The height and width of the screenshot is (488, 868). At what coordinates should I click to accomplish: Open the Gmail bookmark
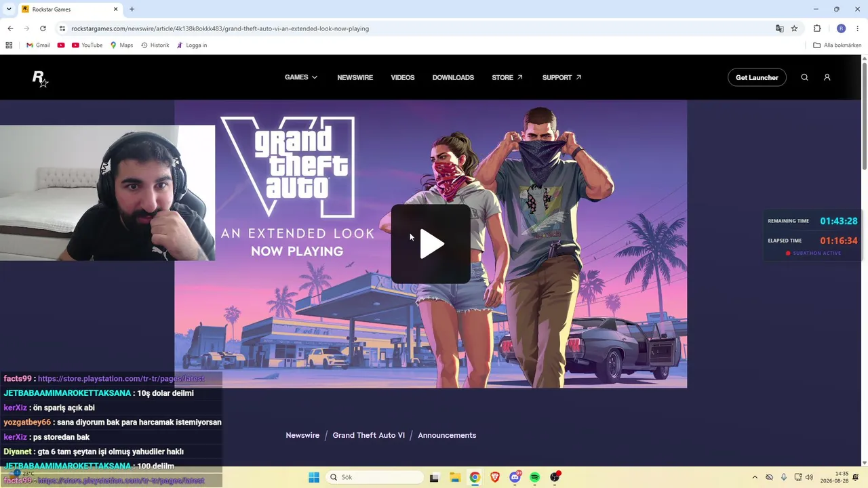pyautogui.click(x=38, y=45)
